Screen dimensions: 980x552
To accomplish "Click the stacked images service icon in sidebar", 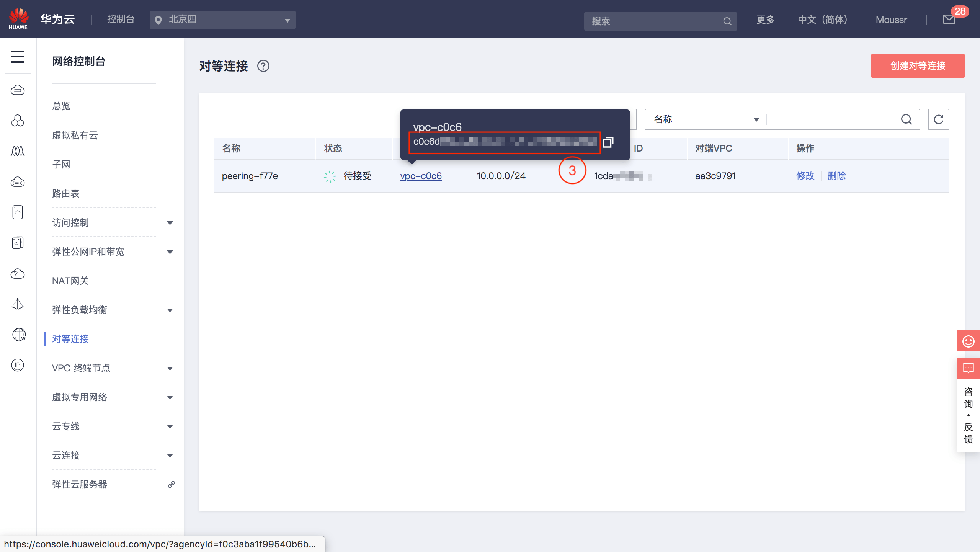I will 17,242.
